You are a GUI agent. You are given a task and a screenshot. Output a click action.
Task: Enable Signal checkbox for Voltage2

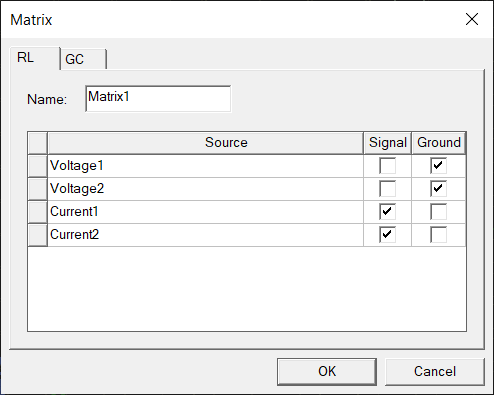[387, 189]
